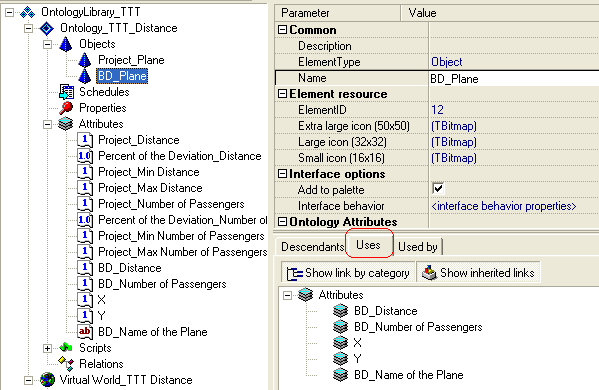The width and height of the screenshot is (599, 390).
Task: Select the Project_Plane cone icon
Action: click(84, 60)
